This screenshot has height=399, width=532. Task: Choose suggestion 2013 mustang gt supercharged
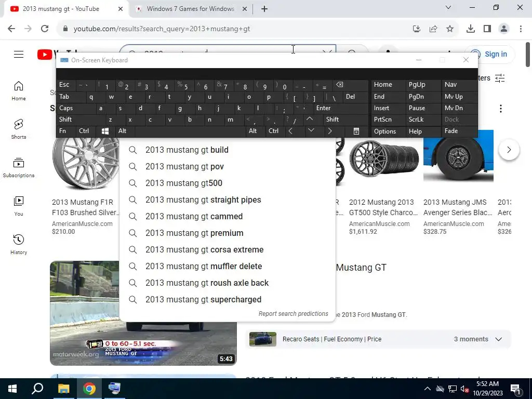[228, 300]
